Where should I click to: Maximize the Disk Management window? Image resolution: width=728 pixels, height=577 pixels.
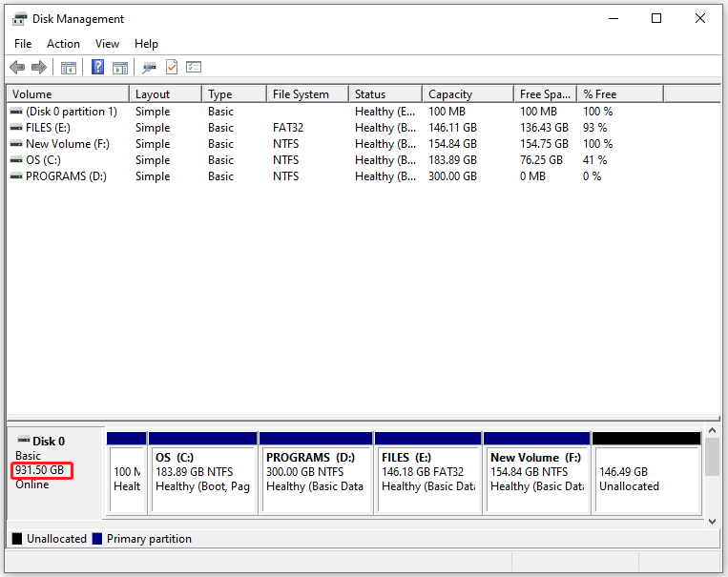(656, 18)
